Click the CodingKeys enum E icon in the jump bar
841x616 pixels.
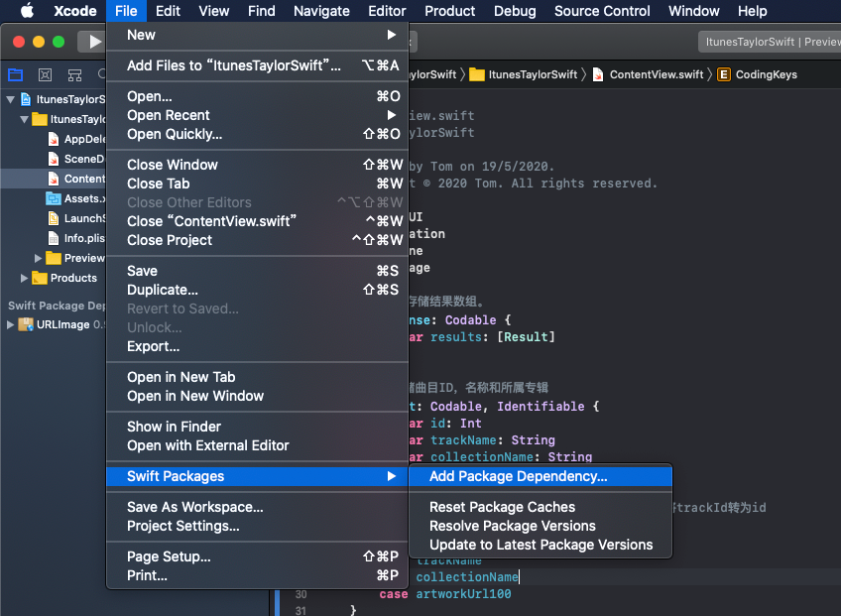pyautogui.click(x=724, y=74)
